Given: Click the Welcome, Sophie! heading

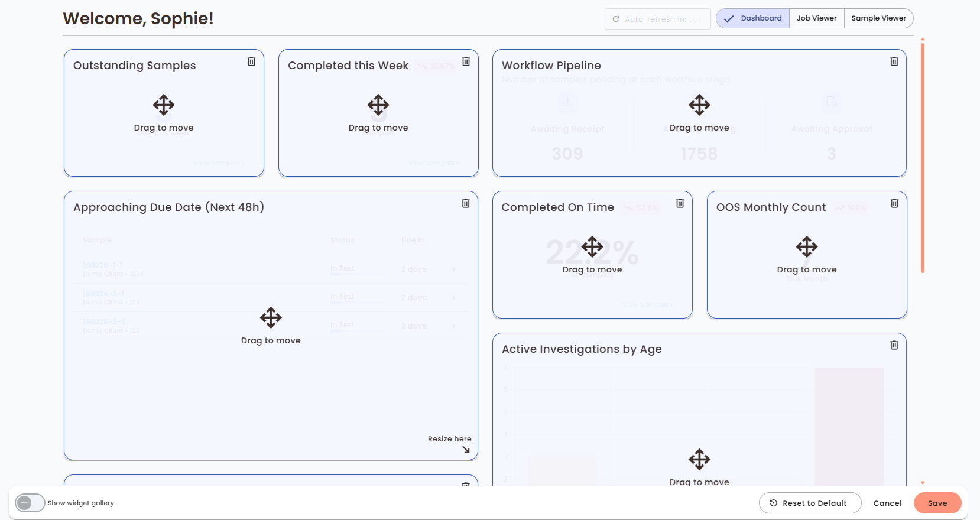Looking at the screenshot, I should 138,18.
